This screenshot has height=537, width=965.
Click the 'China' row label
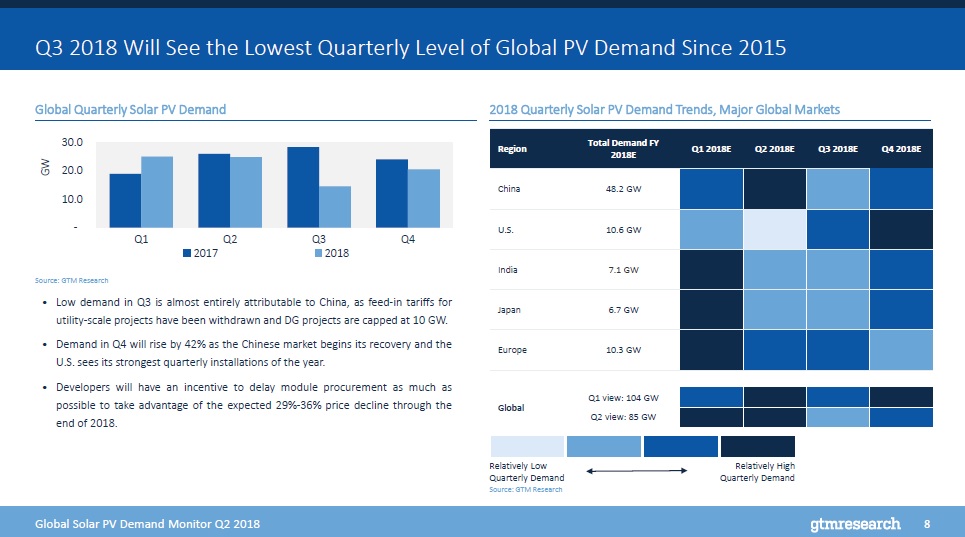click(x=509, y=189)
